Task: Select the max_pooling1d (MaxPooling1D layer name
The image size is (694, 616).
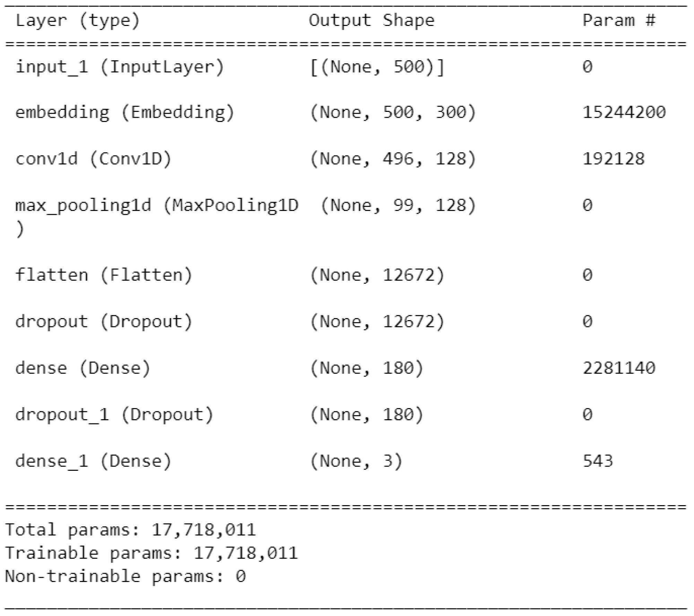Action: (x=156, y=205)
